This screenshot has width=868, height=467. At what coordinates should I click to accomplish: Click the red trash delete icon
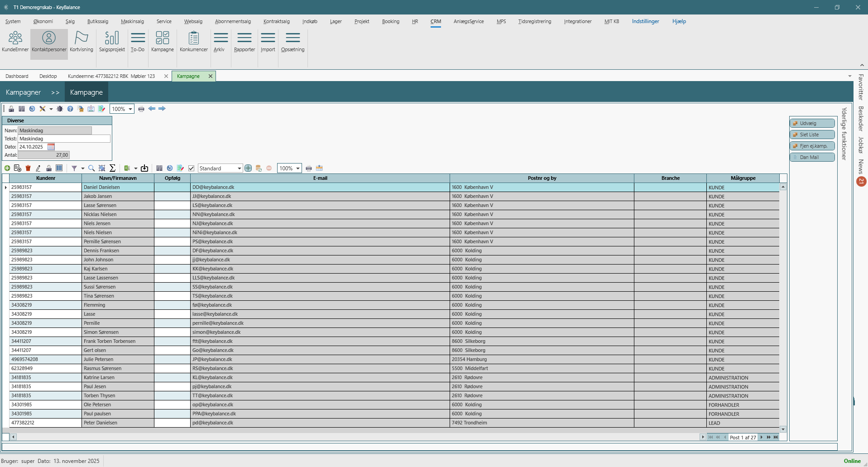tap(28, 168)
